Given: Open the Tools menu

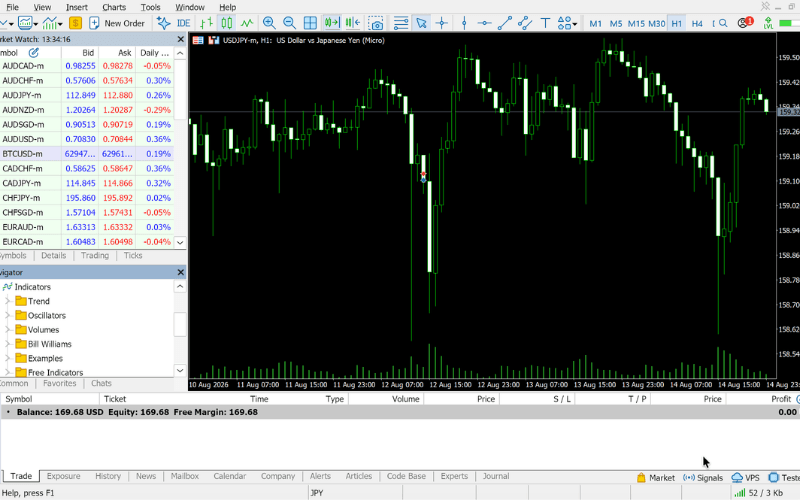Looking at the screenshot, I should [150, 7].
